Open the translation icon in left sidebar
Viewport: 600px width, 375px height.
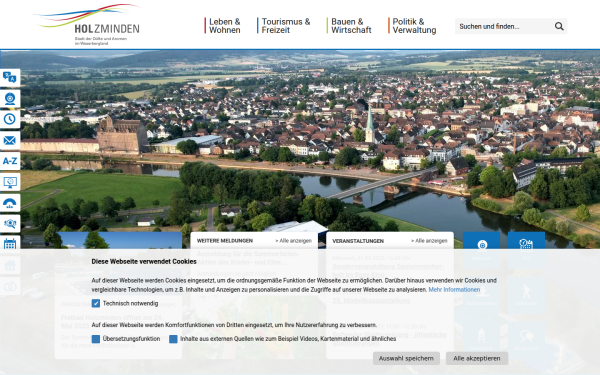tap(10, 78)
